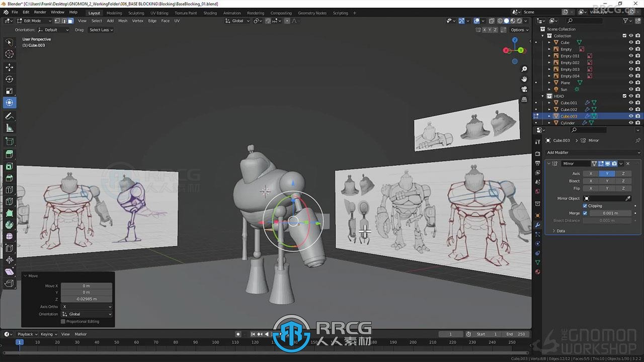Uncheck the HEAD collection checkbox

click(x=625, y=96)
